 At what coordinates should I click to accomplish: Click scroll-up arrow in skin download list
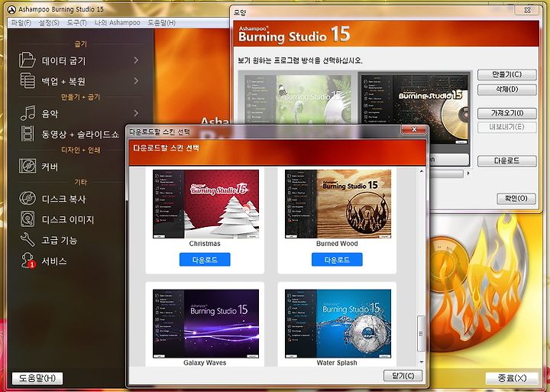[421, 171]
